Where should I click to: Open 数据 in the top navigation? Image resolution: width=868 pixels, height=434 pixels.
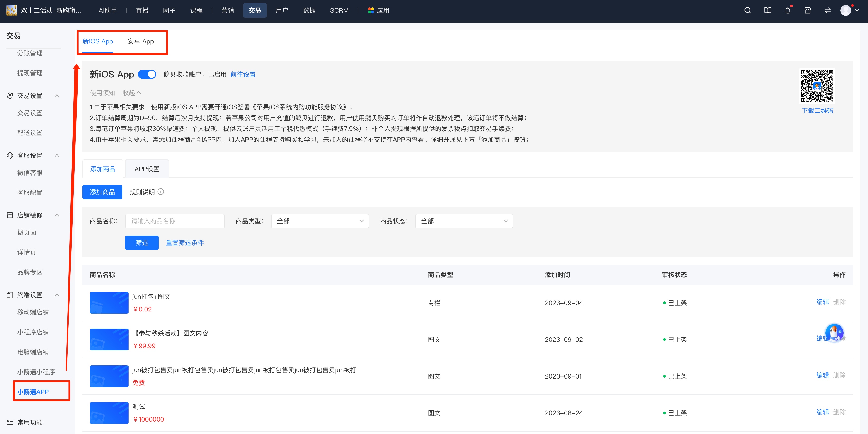coord(309,10)
